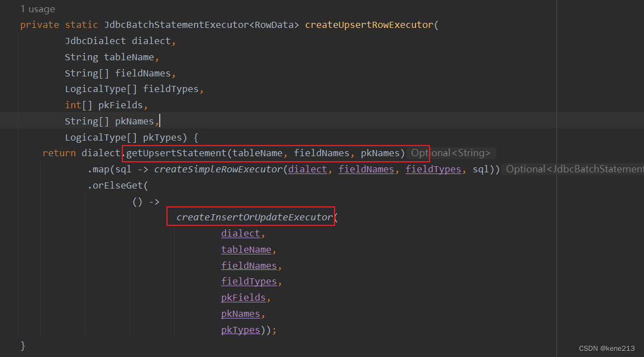
Task: Click the closing brace at method end
Action: [x=23, y=346]
